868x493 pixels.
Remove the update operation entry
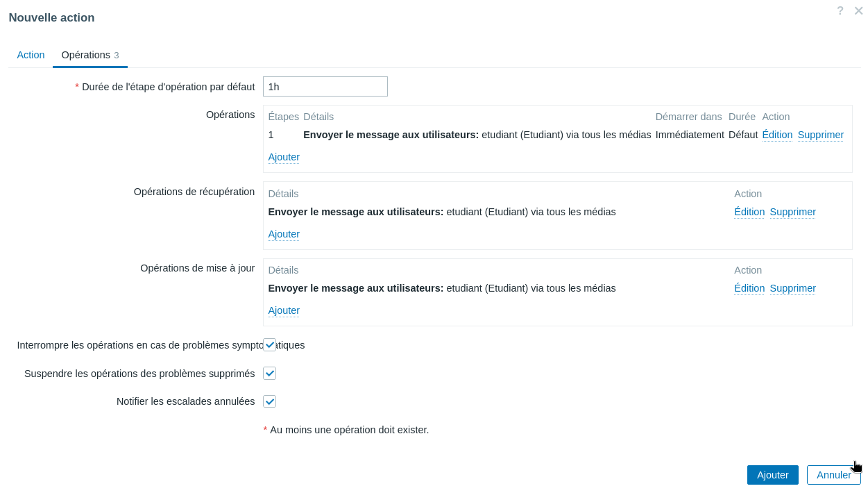coord(792,288)
